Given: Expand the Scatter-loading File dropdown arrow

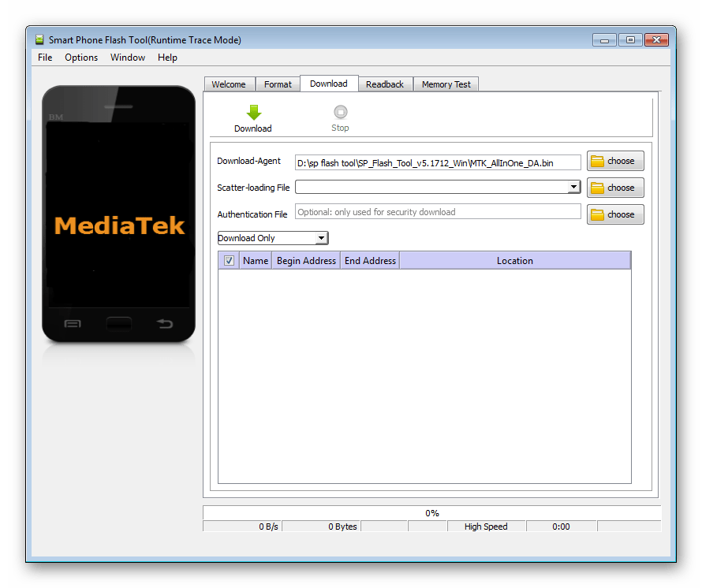Looking at the screenshot, I should [x=573, y=187].
